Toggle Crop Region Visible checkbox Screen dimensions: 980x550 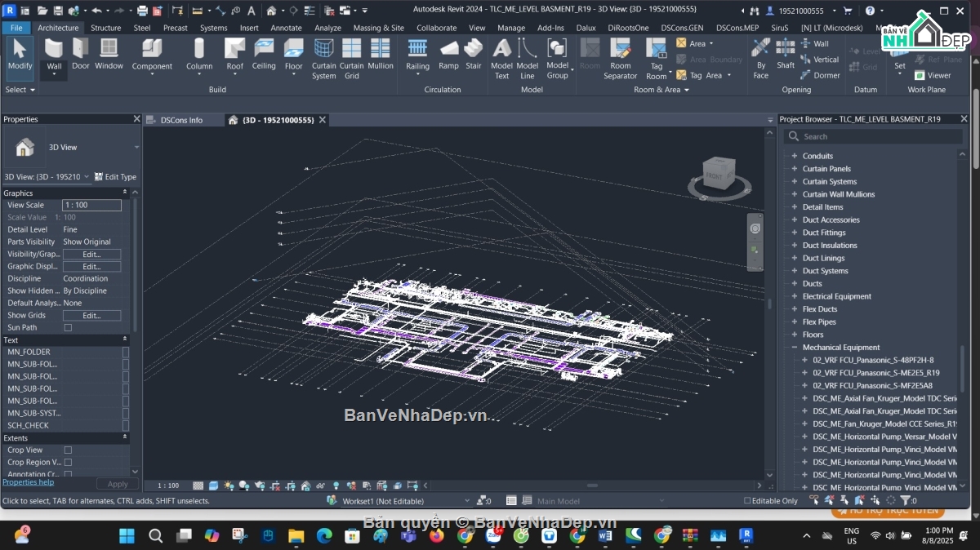69,462
